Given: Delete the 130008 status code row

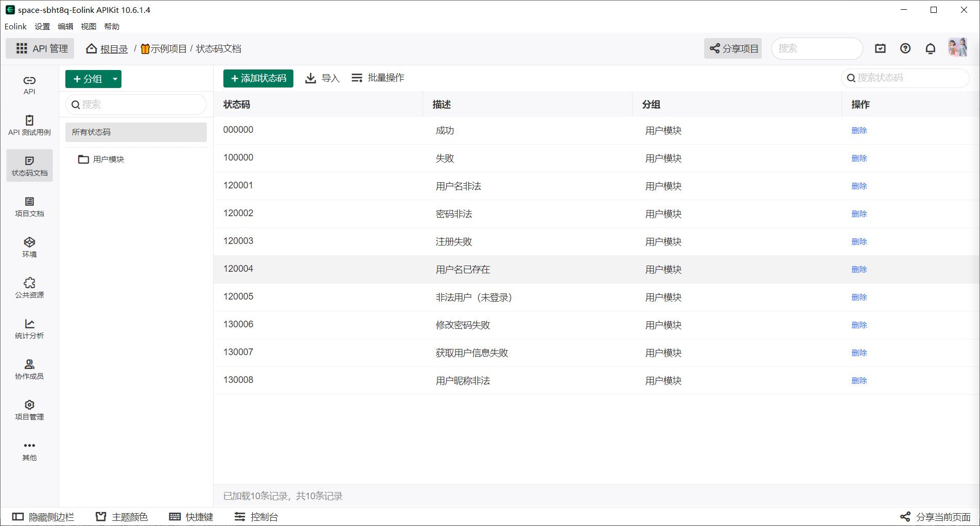Looking at the screenshot, I should [x=859, y=381].
